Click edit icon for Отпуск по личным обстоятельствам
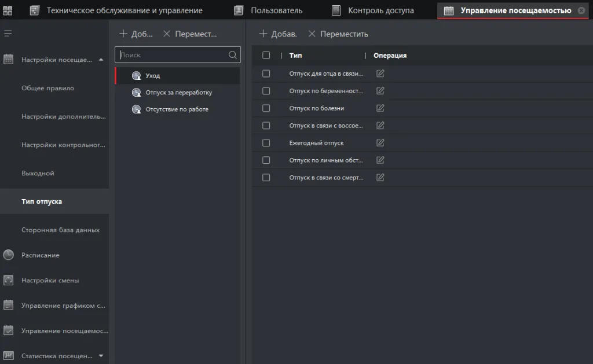 380,160
